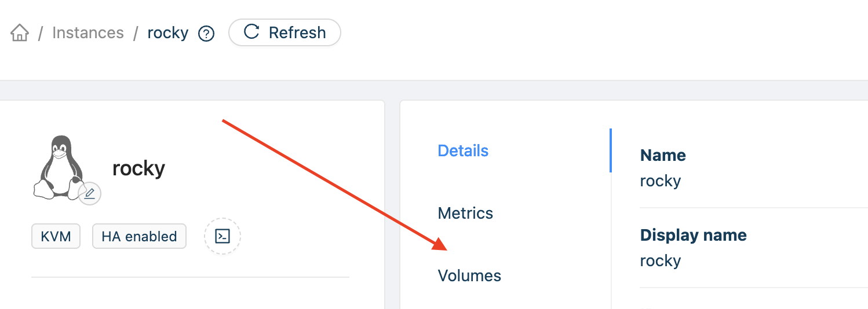Show the Volumes tab
868x309 pixels.
click(x=469, y=275)
